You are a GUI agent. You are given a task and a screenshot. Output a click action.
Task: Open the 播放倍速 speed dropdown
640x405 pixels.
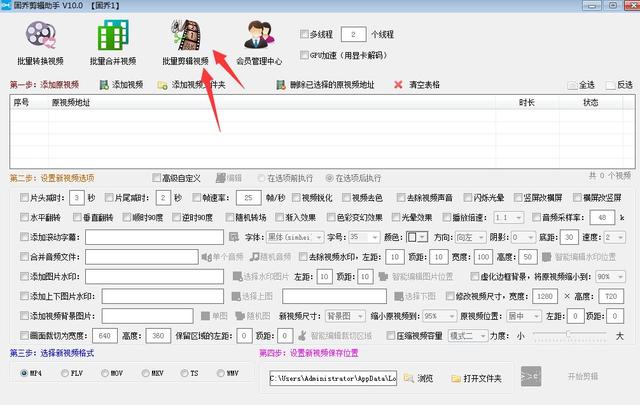(509, 218)
